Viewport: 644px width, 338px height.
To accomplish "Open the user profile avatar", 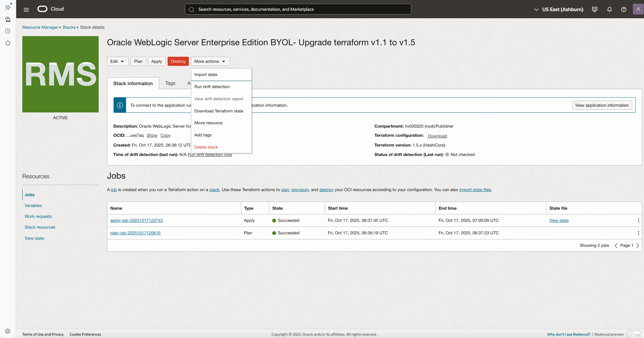I will click(x=638, y=9).
